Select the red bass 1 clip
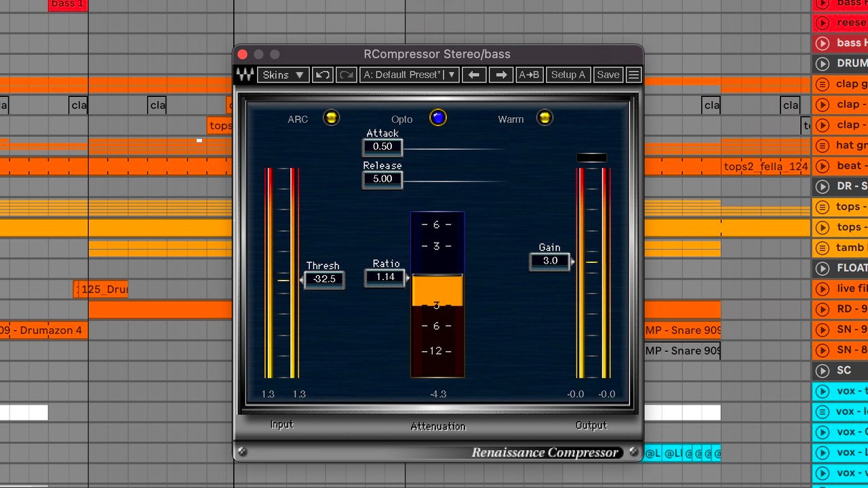This screenshot has width=868, height=488. [x=68, y=5]
